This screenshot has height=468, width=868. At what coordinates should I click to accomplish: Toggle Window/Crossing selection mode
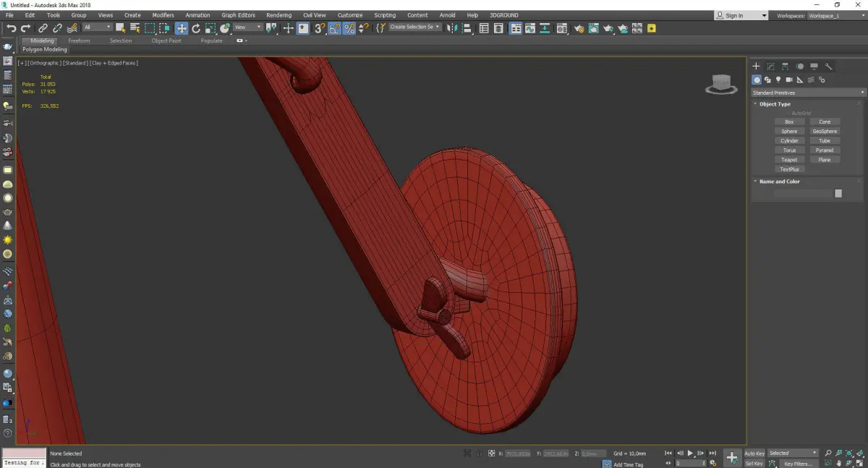point(165,28)
